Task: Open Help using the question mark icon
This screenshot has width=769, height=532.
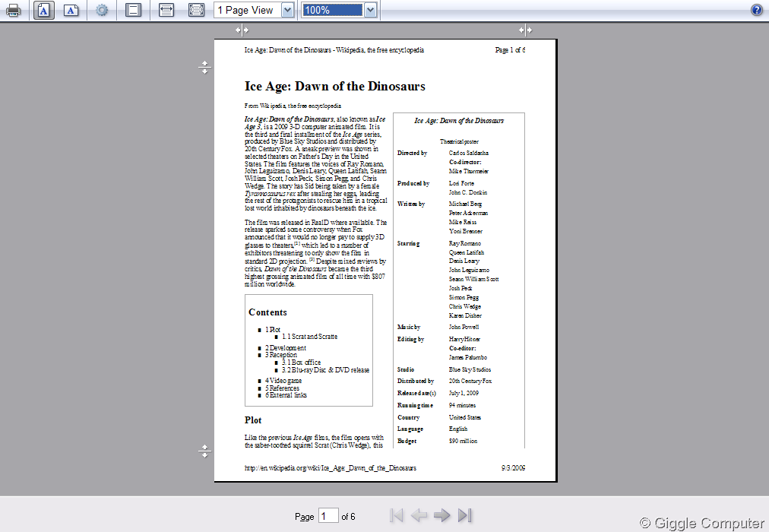Action: [x=757, y=10]
